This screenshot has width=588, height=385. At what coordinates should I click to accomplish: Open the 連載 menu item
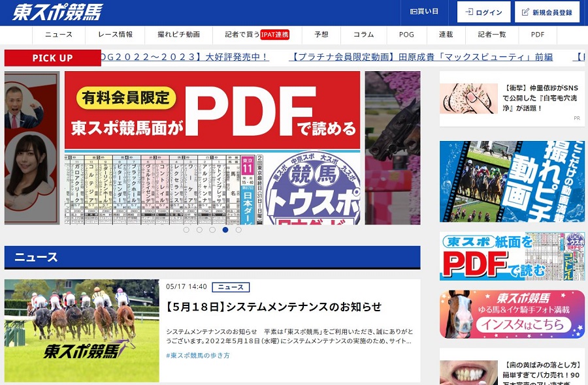coord(446,35)
